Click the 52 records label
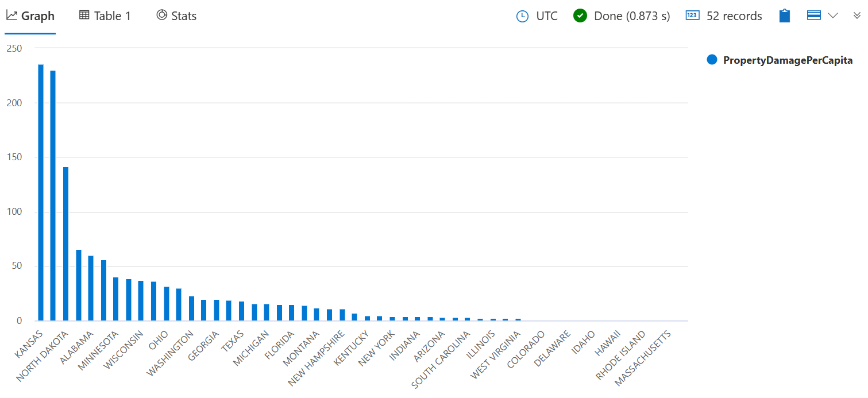 (734, 16)
